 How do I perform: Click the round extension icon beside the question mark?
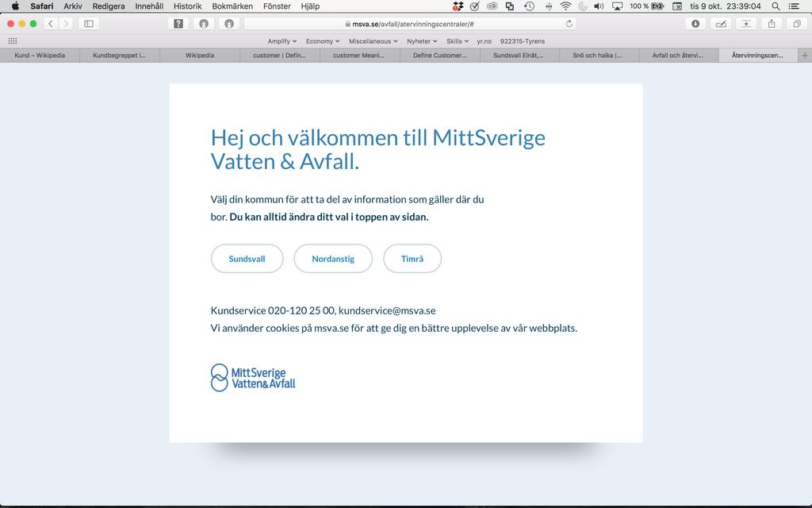click(x=204, y=24)
